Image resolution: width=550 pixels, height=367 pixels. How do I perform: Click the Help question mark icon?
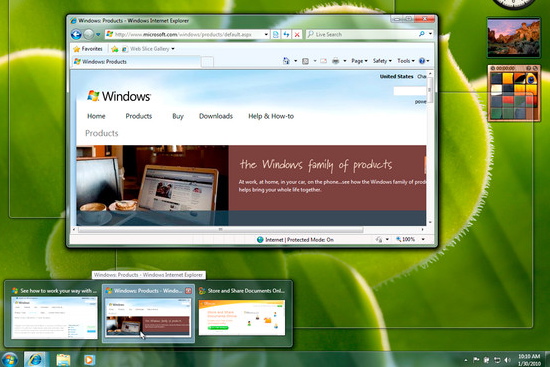click(x=422, y=61)
